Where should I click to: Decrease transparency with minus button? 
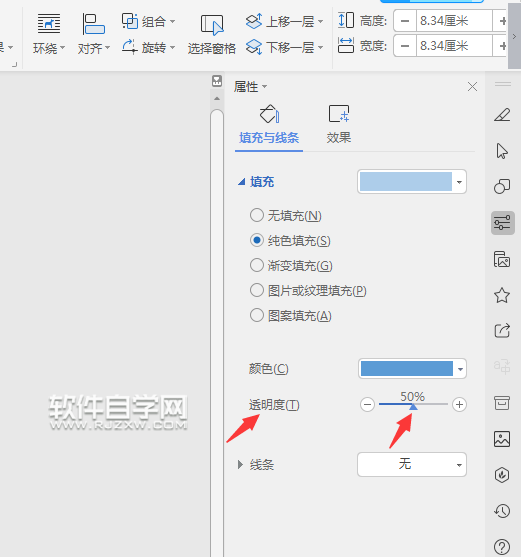click(367, 404)
